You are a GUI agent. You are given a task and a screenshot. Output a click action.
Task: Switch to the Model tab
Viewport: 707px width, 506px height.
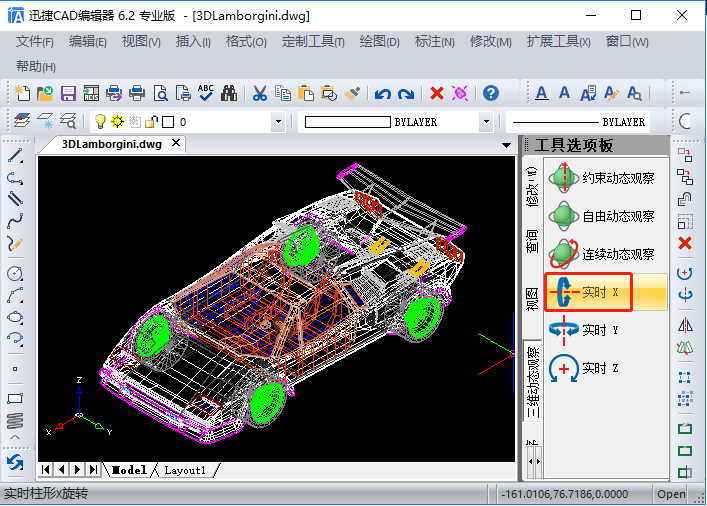(129, 470)
